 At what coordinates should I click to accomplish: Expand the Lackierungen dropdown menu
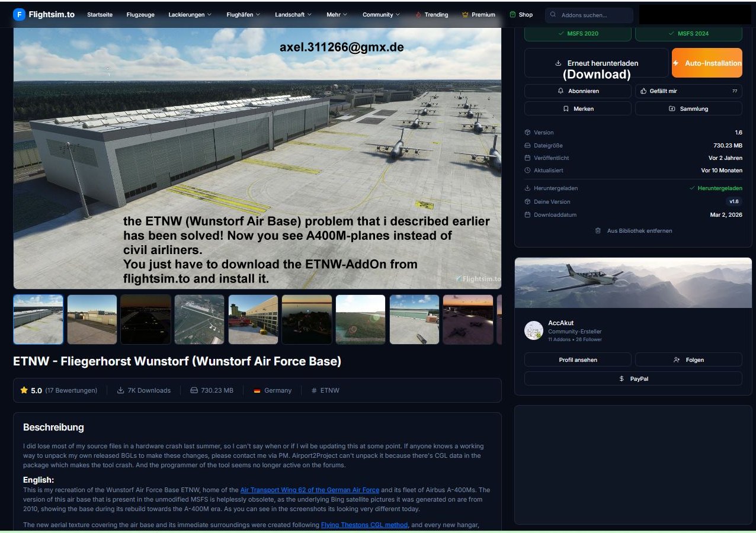point(190,15)
